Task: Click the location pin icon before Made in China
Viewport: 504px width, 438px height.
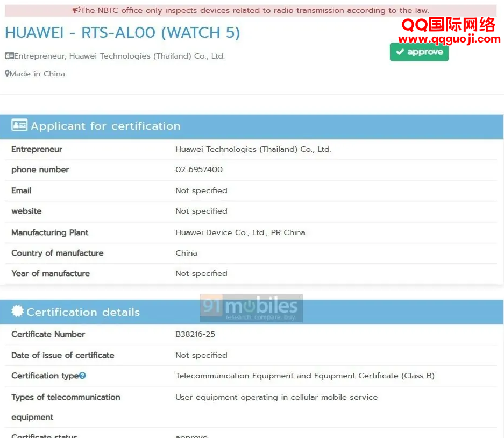Action: pyautogui.click(x=7, y=74)
